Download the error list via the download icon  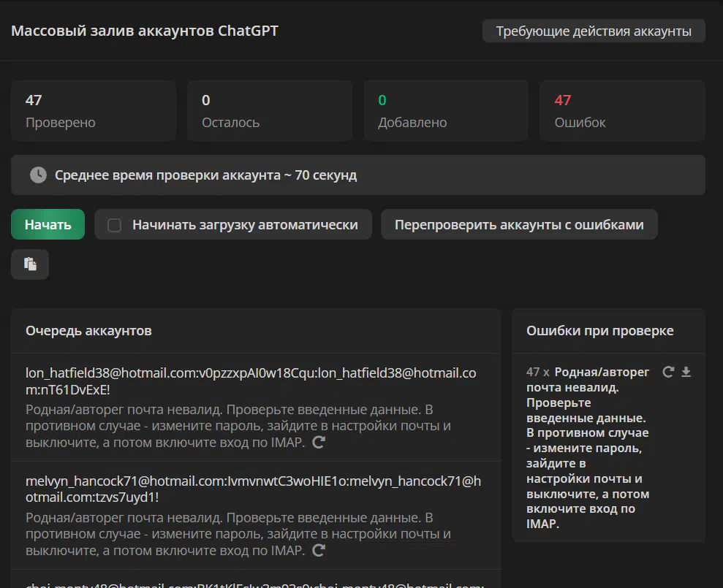tap(686, 372)
